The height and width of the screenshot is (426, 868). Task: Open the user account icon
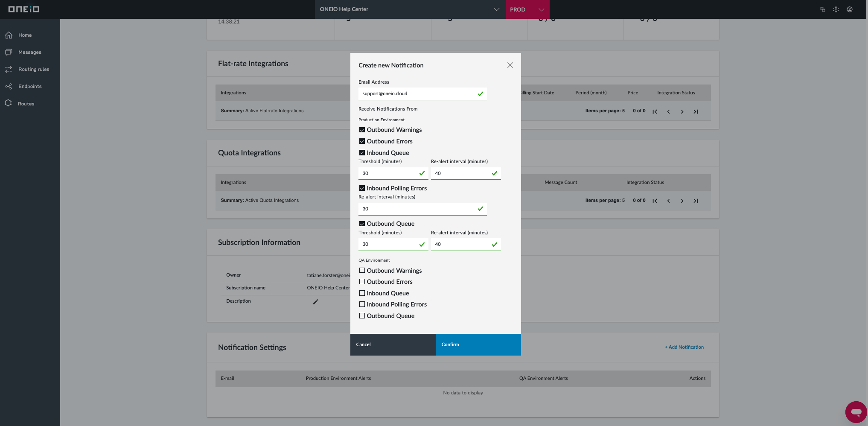(850, 9)
